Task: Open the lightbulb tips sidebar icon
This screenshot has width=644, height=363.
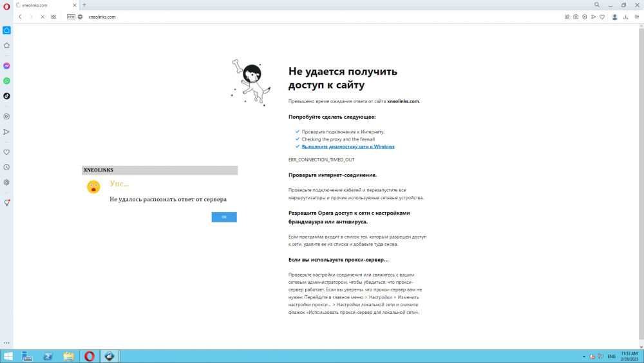Action: pos(6,202)
